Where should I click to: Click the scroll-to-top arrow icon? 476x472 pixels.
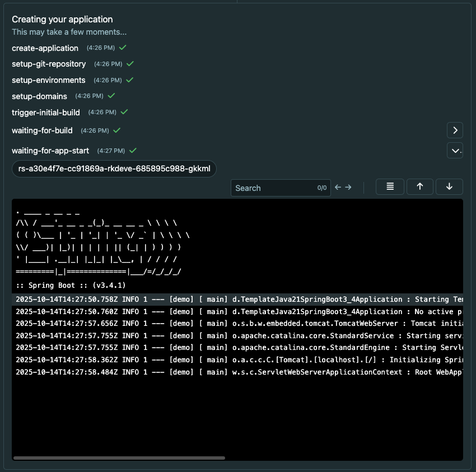(x=419, y=186)
